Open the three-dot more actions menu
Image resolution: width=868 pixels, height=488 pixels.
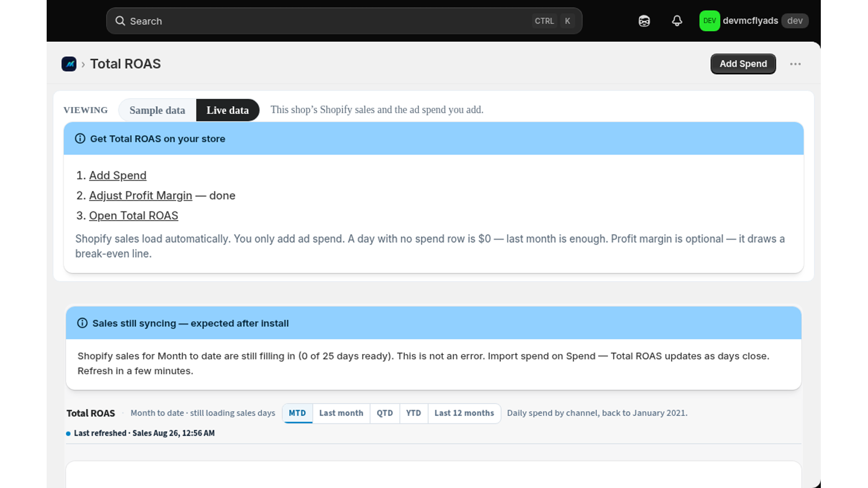coord(795,64)
